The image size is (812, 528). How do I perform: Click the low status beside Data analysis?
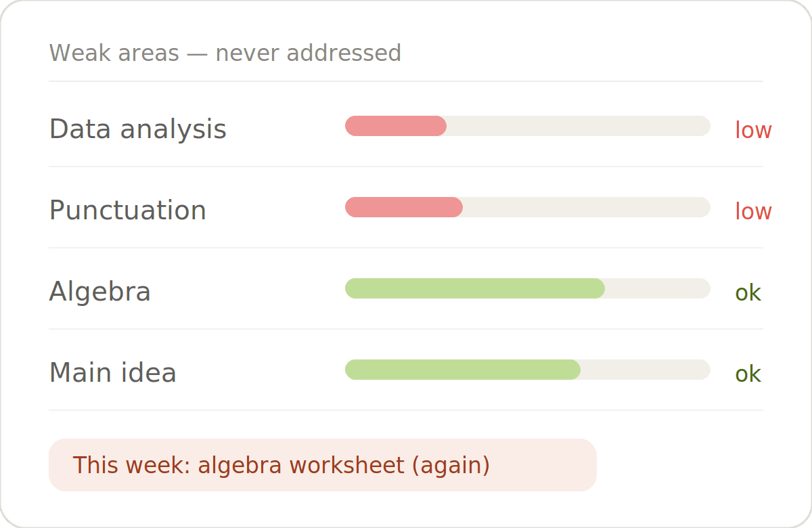click(753, 130)
